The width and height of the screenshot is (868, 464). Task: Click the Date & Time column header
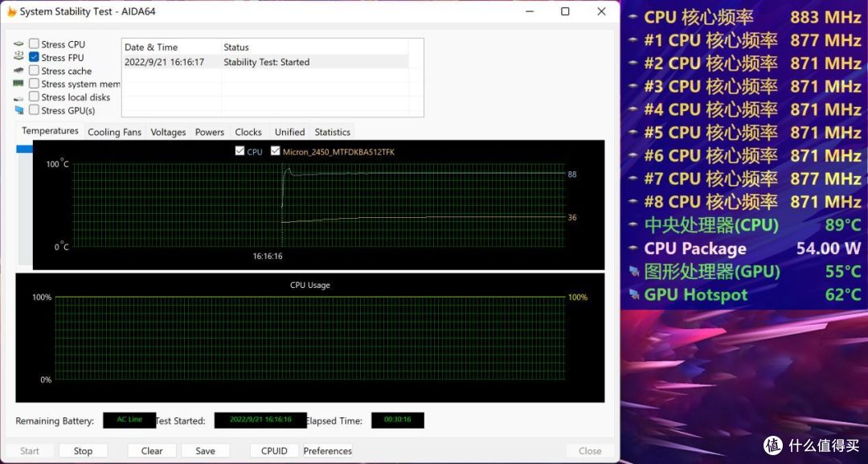[171, 47]
